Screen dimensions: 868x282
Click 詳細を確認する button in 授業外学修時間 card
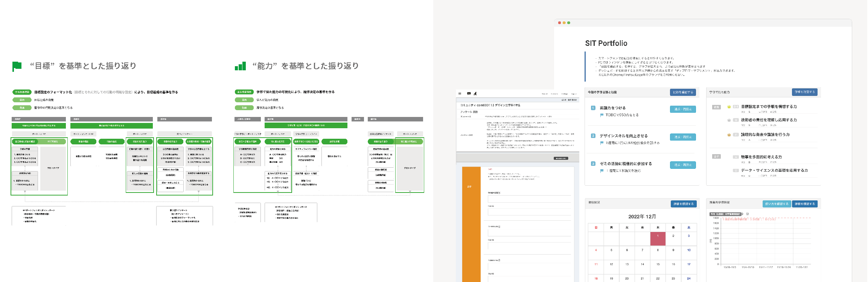805,204
